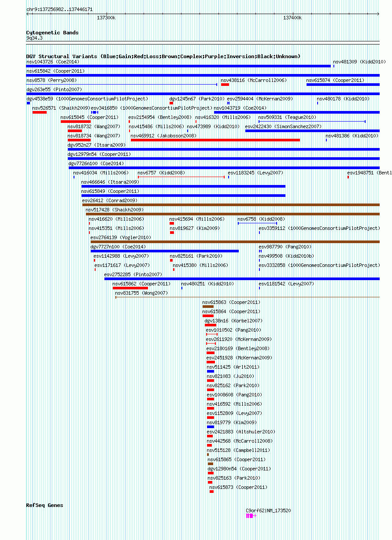
Task: Open nsv615863 (Cooper2011) variant
Action: click(232, 303)
